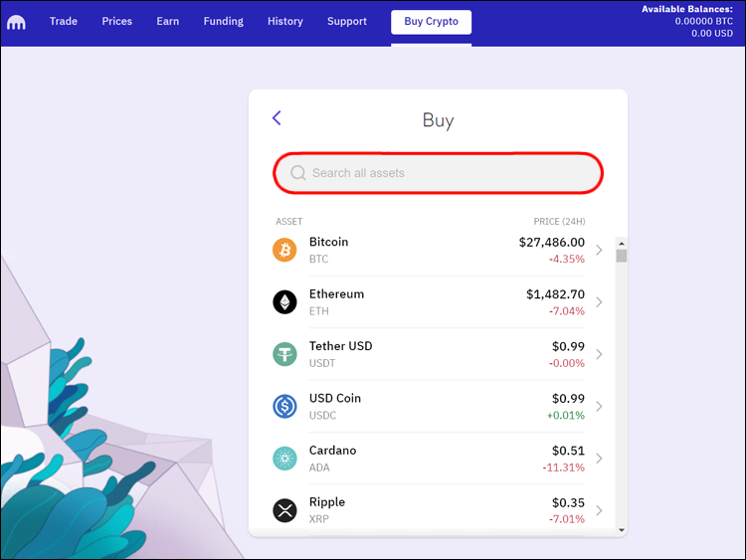Open USD Coin row chevron
746x560 pixels.
(x=599, y=406)
